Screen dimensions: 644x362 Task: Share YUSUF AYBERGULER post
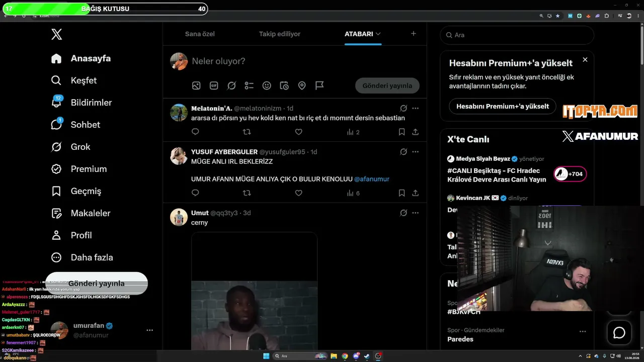tap(415, 193)
